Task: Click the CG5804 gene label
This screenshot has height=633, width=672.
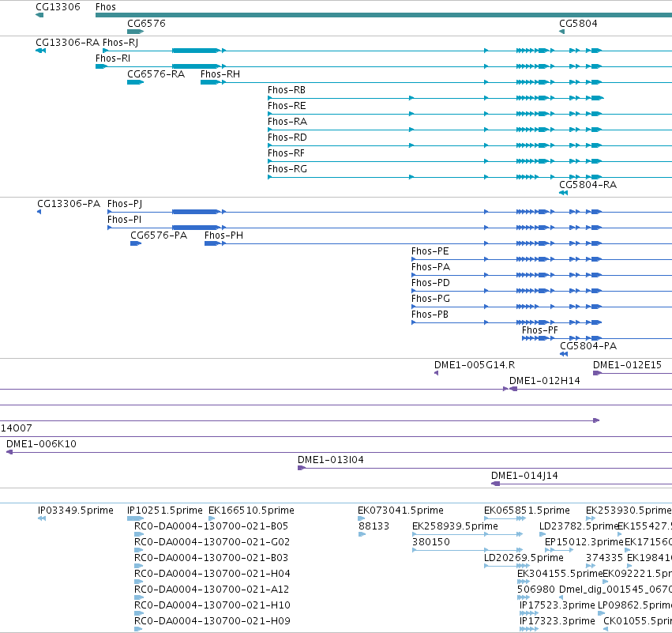Action: click(x=578, y=23)
